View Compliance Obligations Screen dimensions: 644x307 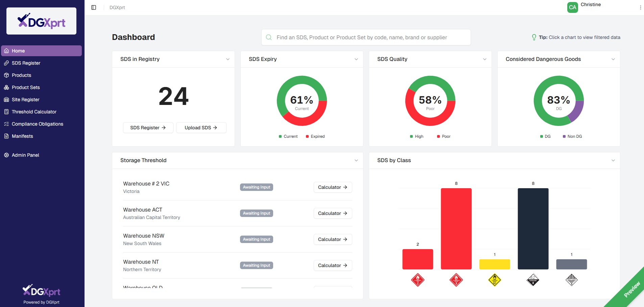click(x=37, y=124)
